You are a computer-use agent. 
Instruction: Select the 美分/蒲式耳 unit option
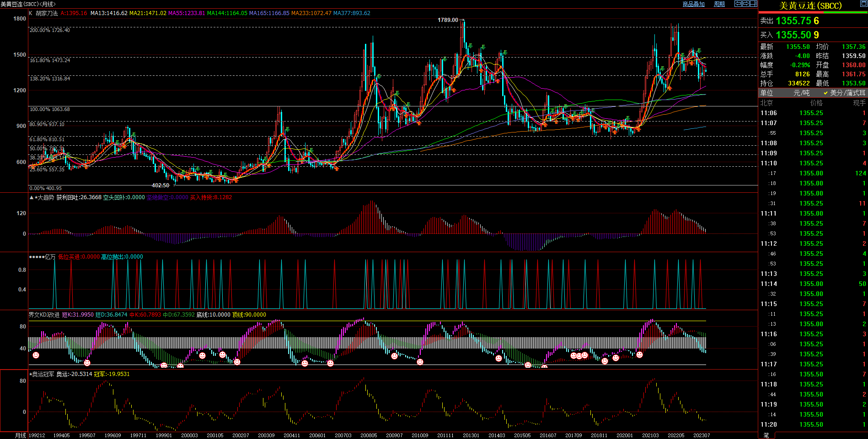[847, 93]
